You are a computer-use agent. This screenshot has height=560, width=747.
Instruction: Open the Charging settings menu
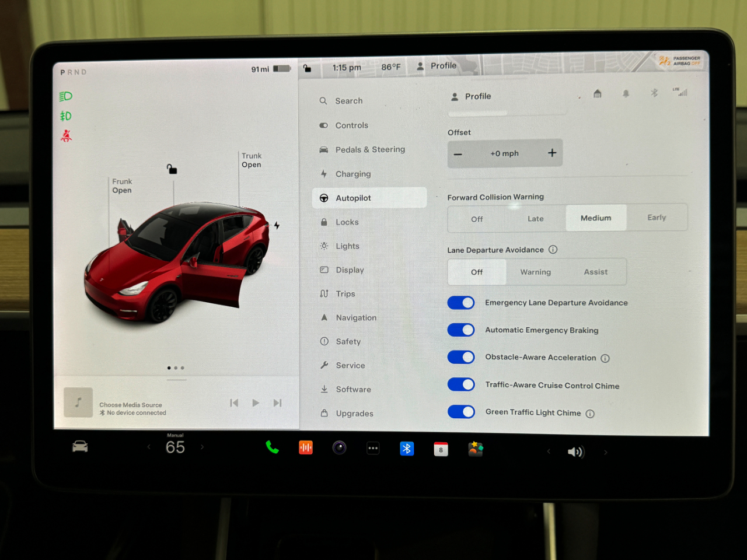click(352, 174)
